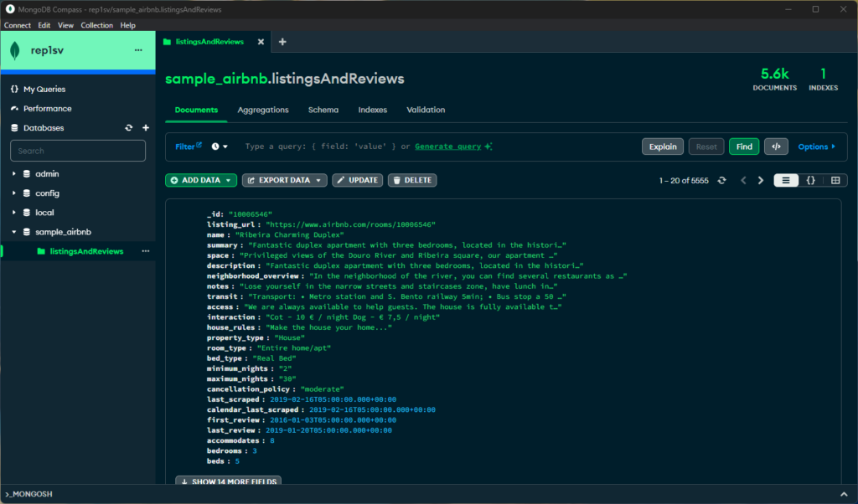This screenshot has width=858, height=504.
Task: Go to next page of documents
Action: pyautogui.click(x=761, y=180)
